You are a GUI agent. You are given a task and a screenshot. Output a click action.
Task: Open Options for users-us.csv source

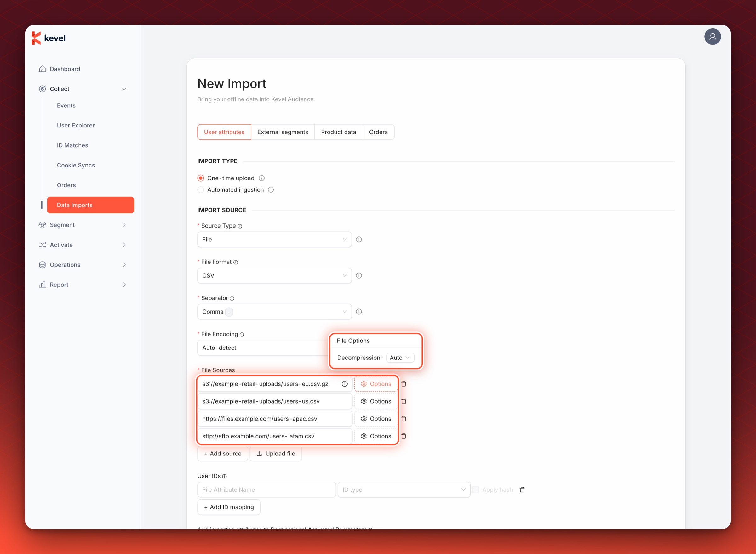pyautogui.click(x=376, y=401)
